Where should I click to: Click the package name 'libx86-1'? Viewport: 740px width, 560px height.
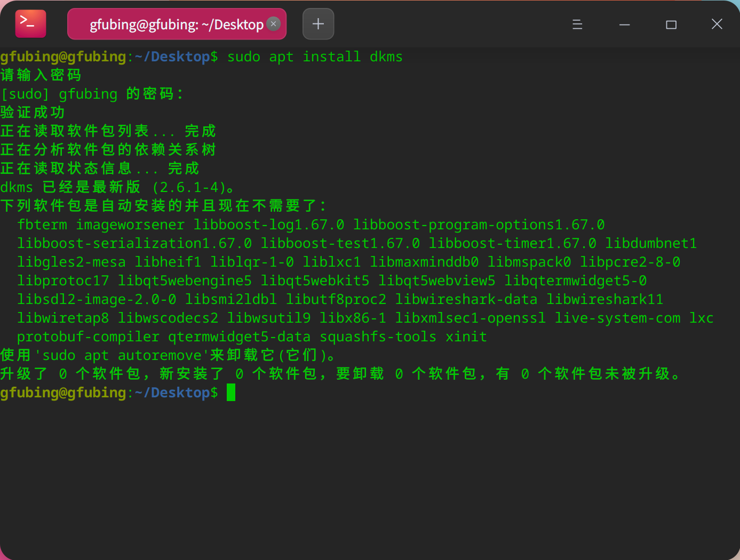click(x=353, y=318)
